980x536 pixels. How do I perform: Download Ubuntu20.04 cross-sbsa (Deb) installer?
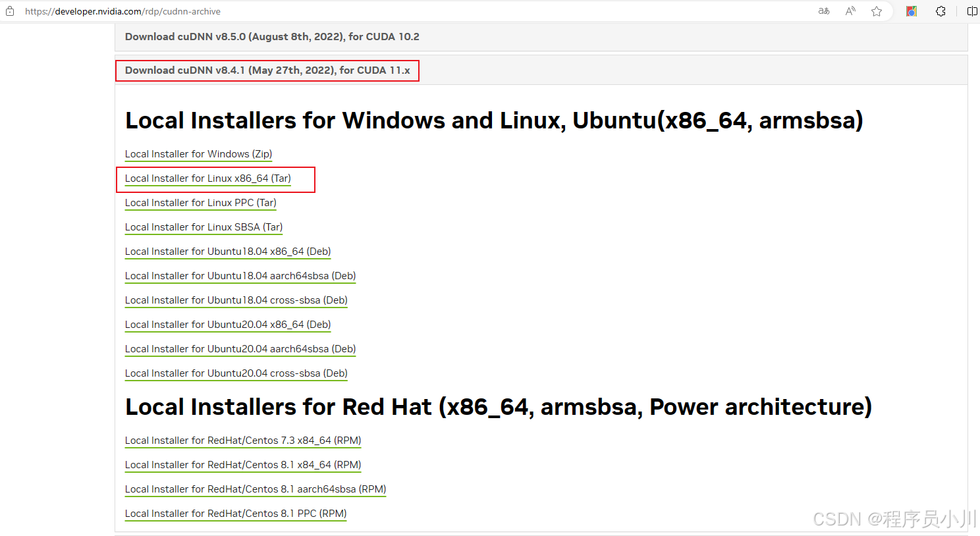pos(236,373)
